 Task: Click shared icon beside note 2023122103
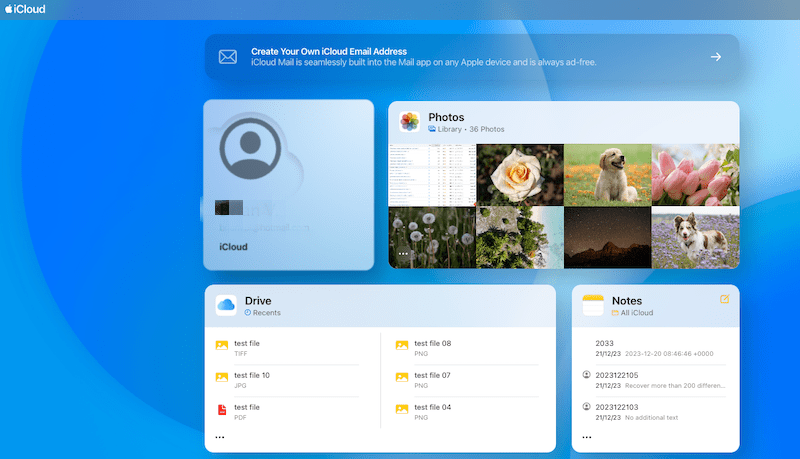point(587,406)
